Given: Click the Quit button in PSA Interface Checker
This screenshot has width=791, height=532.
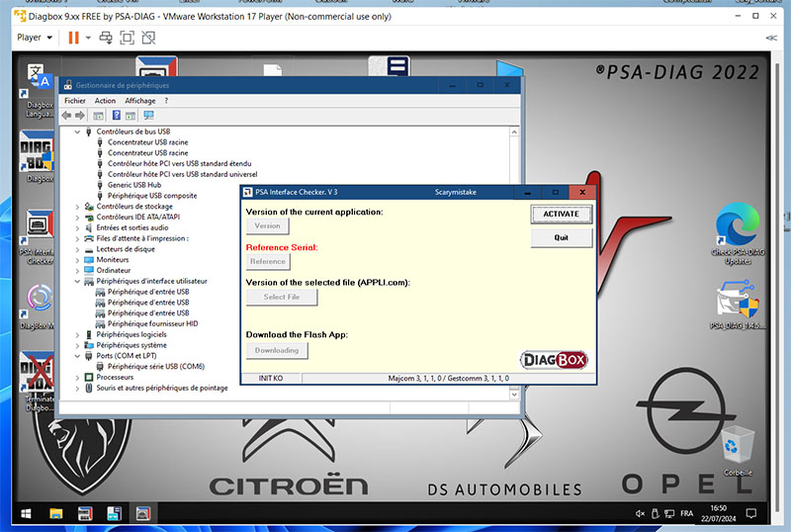Looking at the screenshot, I should tap(561, 237).
